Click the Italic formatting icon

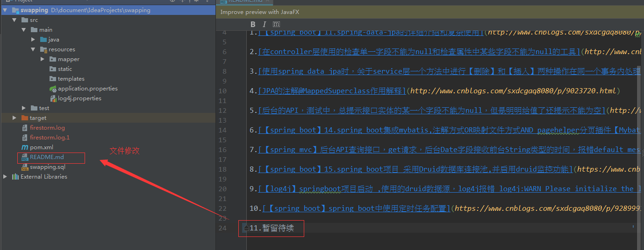tap(264, 24)
